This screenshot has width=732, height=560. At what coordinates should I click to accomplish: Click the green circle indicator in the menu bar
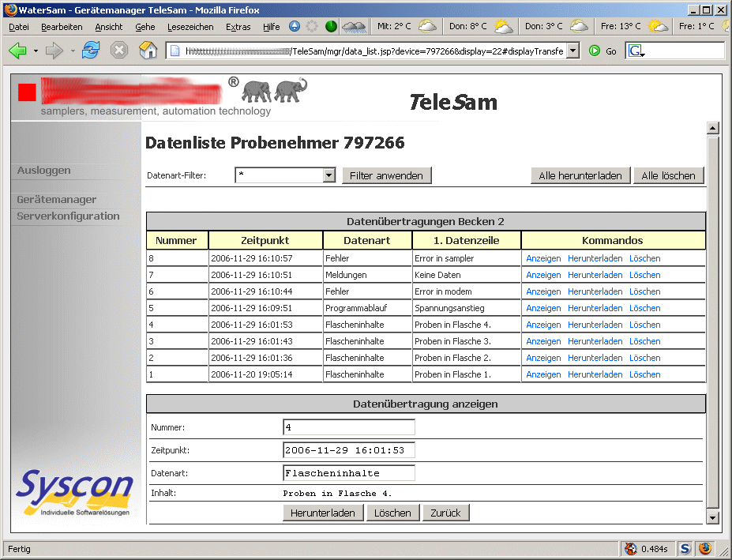click(331, 27)
